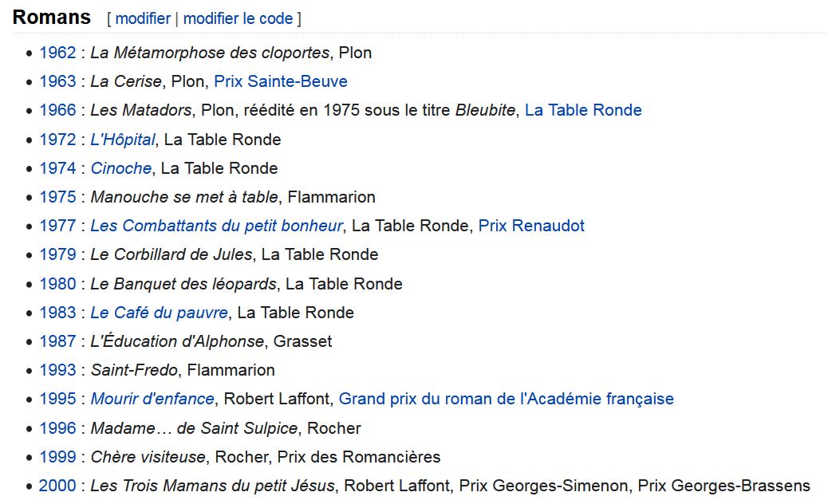Click the Mourir d'enfance link
Viewport: 828px width, 504px height.
click(x=152, y=399)
